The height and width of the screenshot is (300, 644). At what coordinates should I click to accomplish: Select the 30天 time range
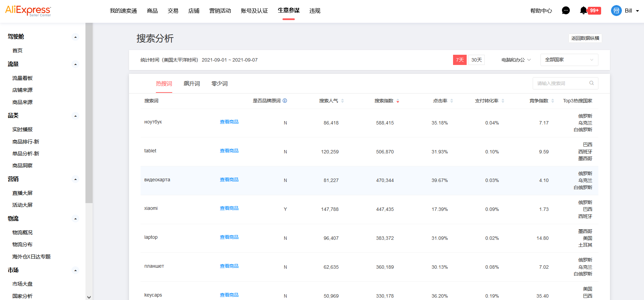[477, 60]
